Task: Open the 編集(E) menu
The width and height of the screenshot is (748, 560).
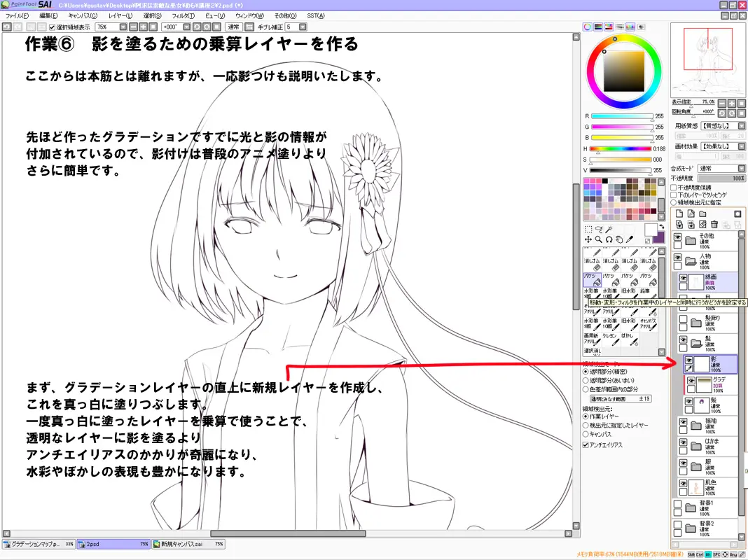Action: click(48, 15)
